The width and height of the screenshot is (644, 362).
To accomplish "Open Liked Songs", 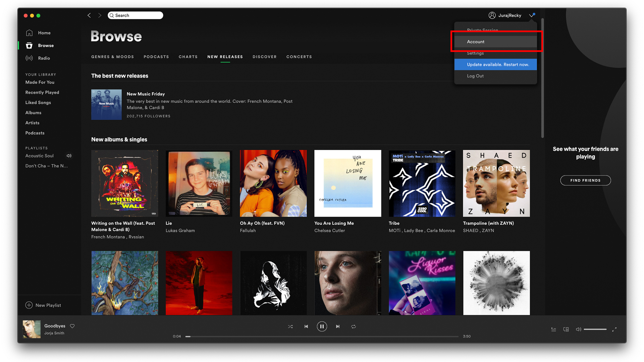I will (38, 103).
